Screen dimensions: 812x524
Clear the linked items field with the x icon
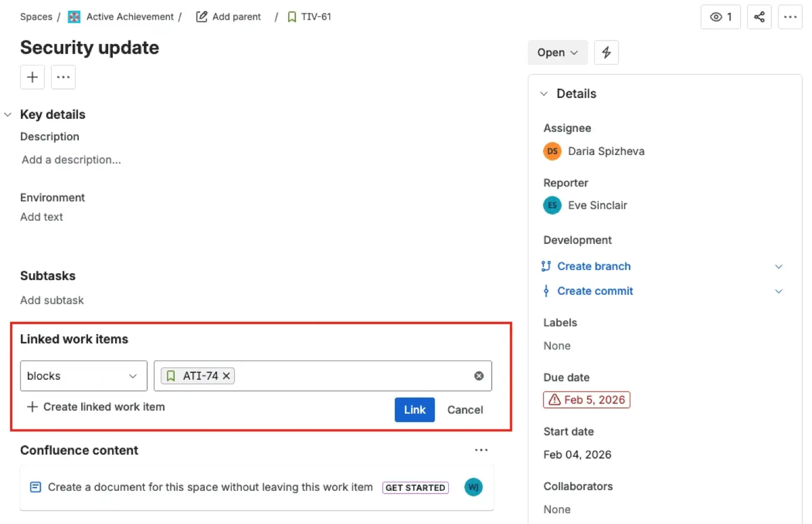click(478, 375)
